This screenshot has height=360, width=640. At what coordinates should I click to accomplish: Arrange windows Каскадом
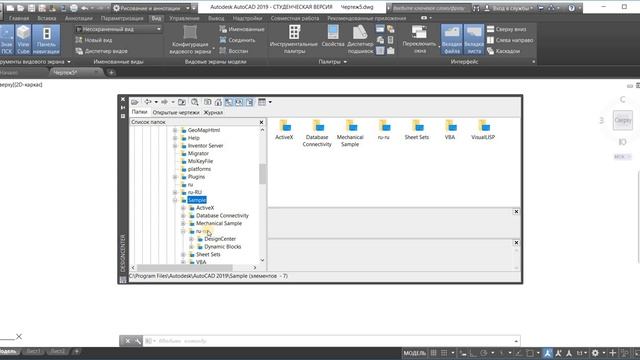[x=504, y=51]
